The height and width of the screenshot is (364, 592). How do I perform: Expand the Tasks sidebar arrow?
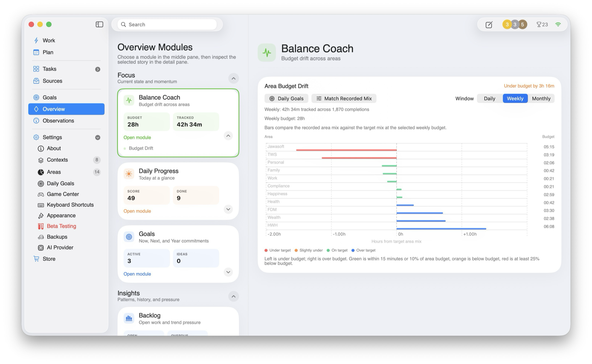(x=98, y=69)
